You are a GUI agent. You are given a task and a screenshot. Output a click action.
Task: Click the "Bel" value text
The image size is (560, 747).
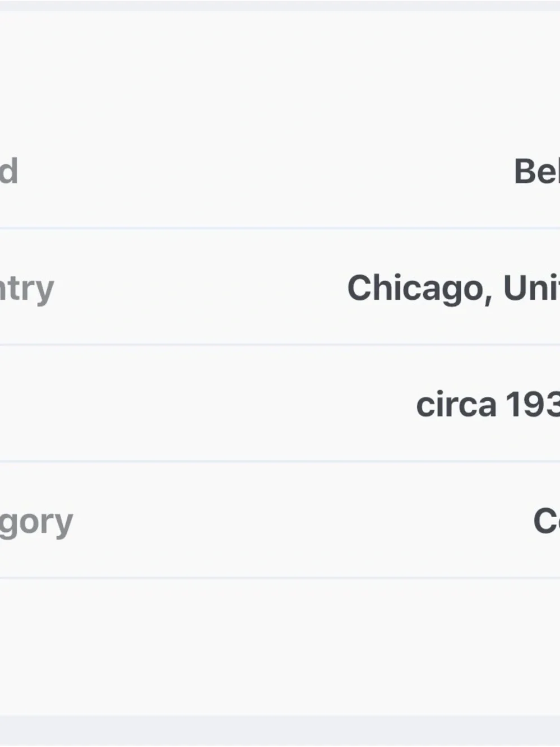click(537, 171)
